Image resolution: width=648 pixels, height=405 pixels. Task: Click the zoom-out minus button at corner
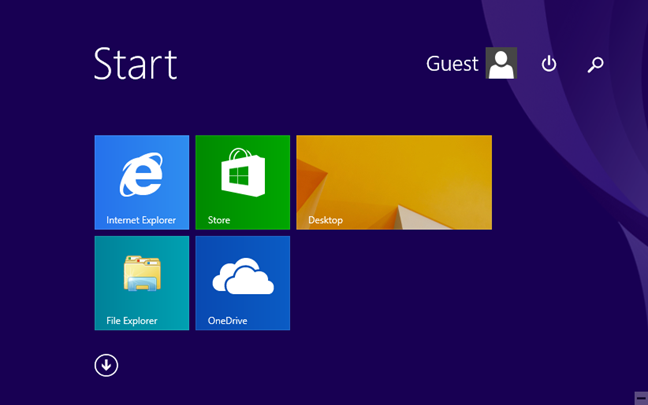point(641,398)
